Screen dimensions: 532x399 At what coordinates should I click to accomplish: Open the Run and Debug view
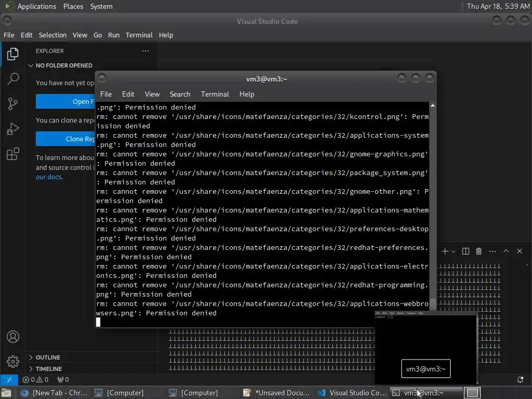[x=13, y=129]
